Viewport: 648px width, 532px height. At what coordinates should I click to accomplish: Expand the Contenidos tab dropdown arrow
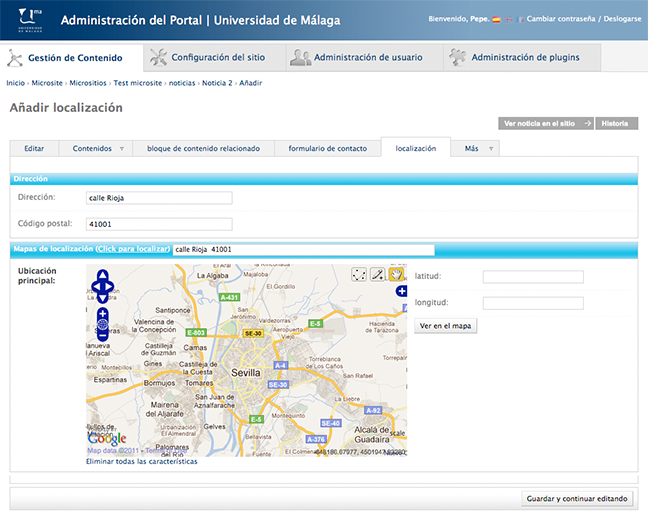[122, 149]
